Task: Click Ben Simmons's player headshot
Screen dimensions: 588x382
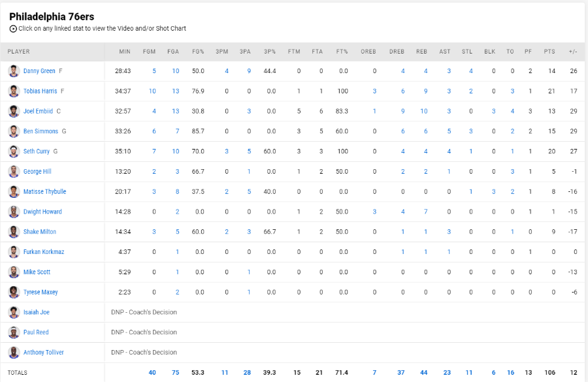Action: pos(14,131)
